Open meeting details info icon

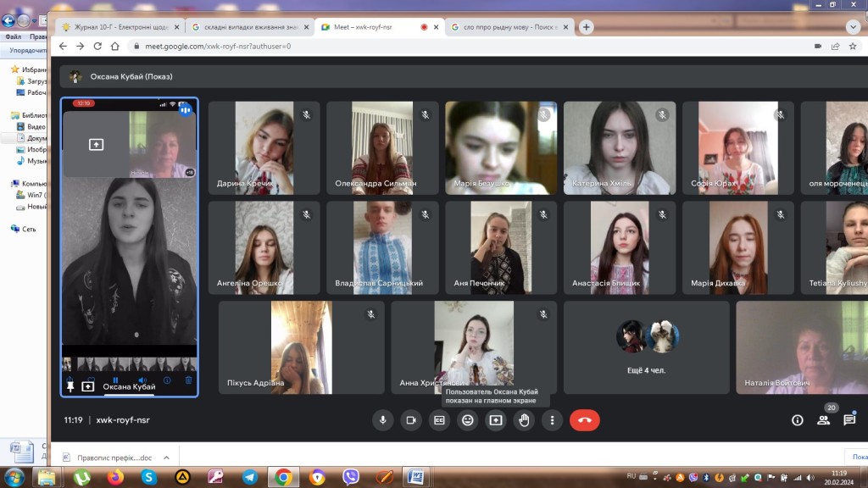[x=797, y=419]
